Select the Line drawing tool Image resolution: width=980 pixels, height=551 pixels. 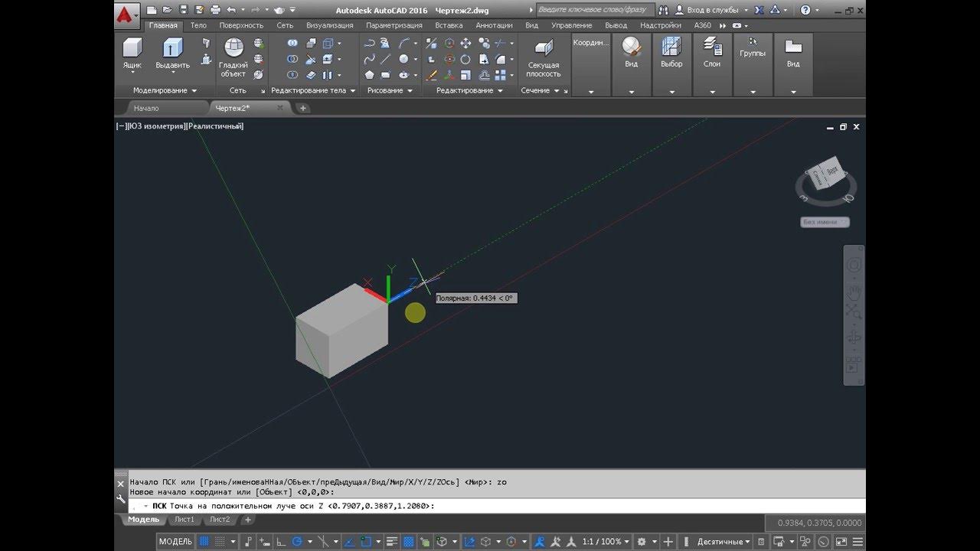click(385, 59)
